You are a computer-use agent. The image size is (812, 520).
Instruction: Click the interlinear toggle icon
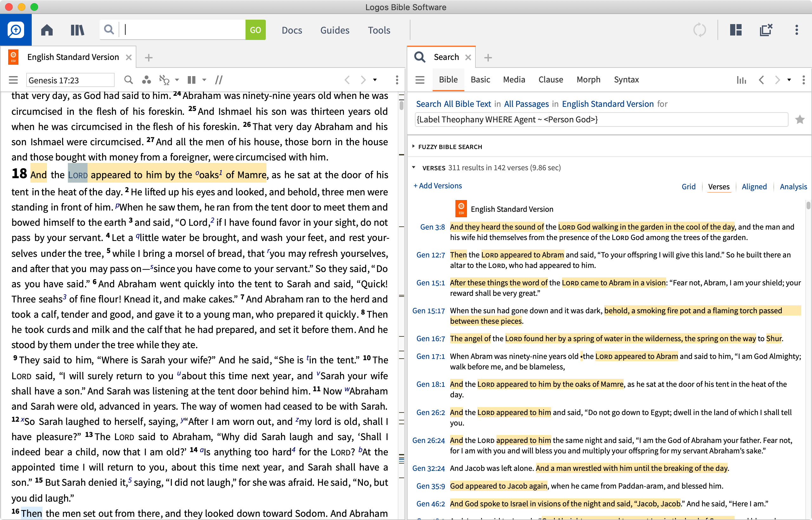[x=164, y=80]
